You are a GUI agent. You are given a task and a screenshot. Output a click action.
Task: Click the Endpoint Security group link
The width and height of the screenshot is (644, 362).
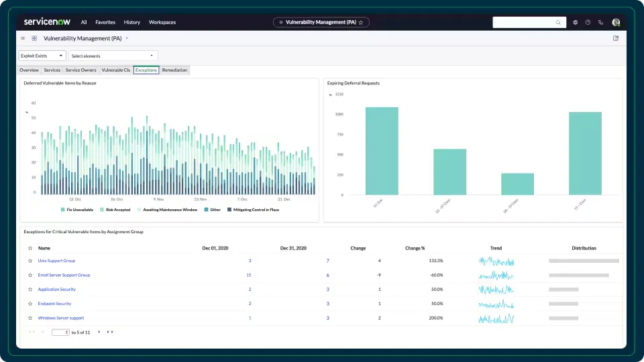click(54, 304)
